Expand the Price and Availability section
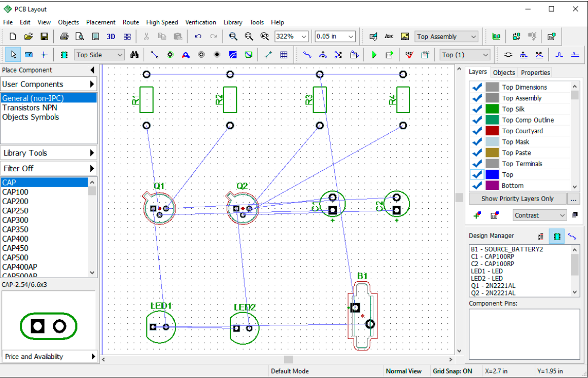Screen dimensions: 588x378 48,357
